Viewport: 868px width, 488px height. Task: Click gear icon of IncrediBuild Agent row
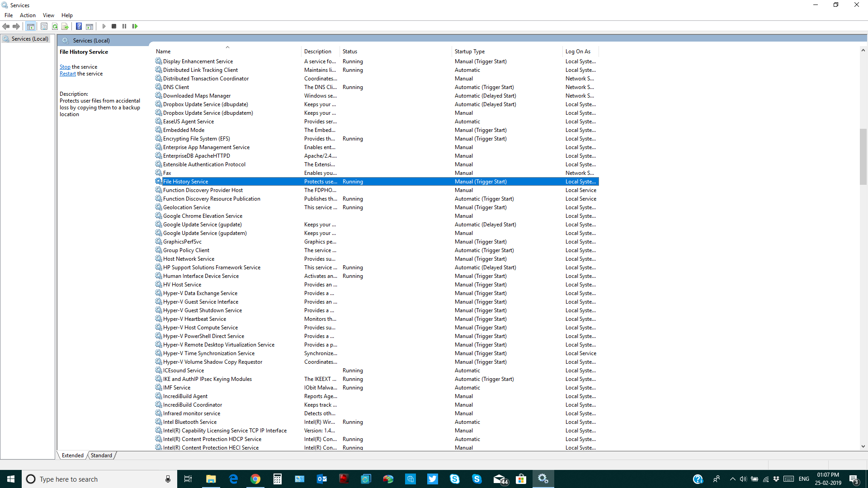[159, 396]
